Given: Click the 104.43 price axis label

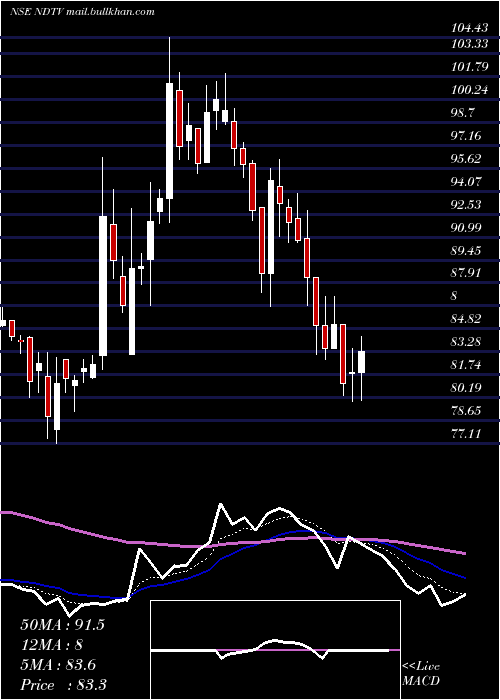Looking at the screenshot, I should point(469,29).
